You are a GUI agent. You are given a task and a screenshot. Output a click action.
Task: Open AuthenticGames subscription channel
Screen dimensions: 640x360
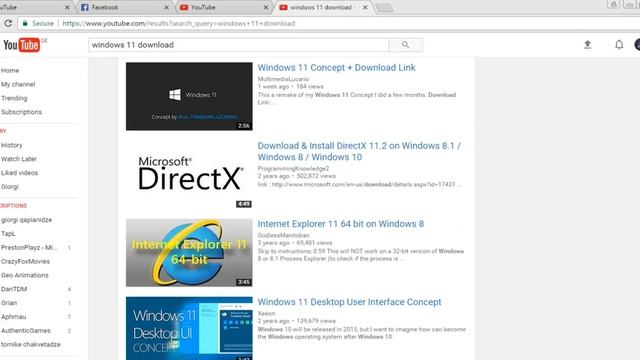click(x=26, y=331)
